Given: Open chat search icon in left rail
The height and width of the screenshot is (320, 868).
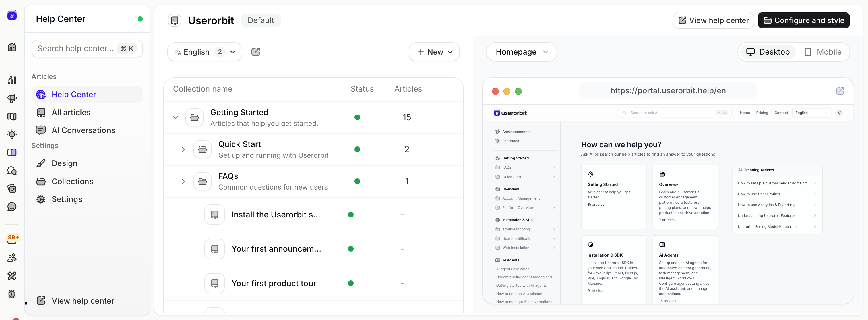Looking at the screenshot, I should [x=12, y=171].
